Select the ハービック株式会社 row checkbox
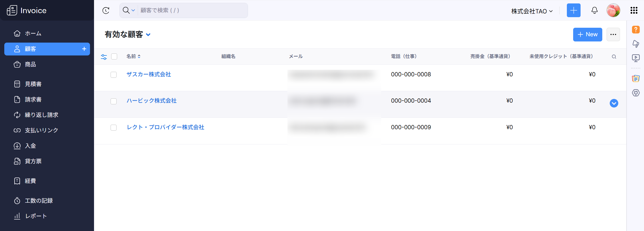The height and width of the screenshot is (231, 644). 114,101
